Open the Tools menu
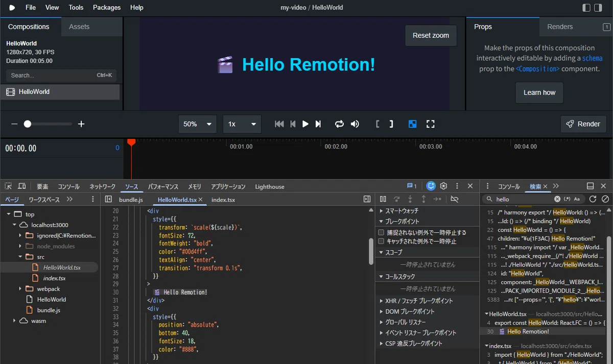Viewport: 613px width, 364px height. [x=76, y=8]
